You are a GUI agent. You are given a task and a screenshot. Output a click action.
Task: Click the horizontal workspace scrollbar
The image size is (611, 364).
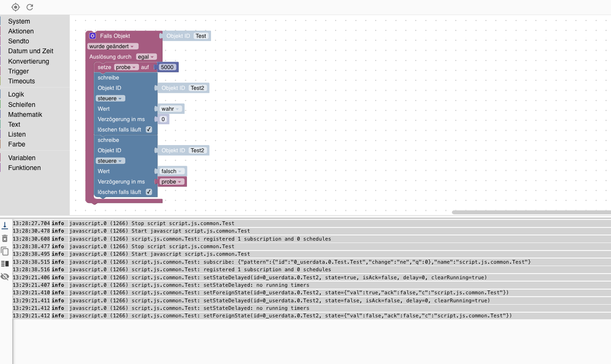531,212
